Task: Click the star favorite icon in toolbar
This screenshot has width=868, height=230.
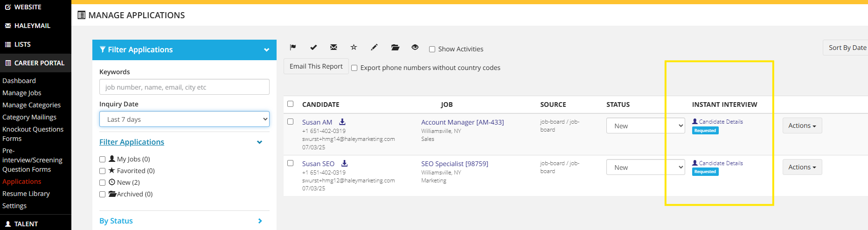Action: point(354,47)
